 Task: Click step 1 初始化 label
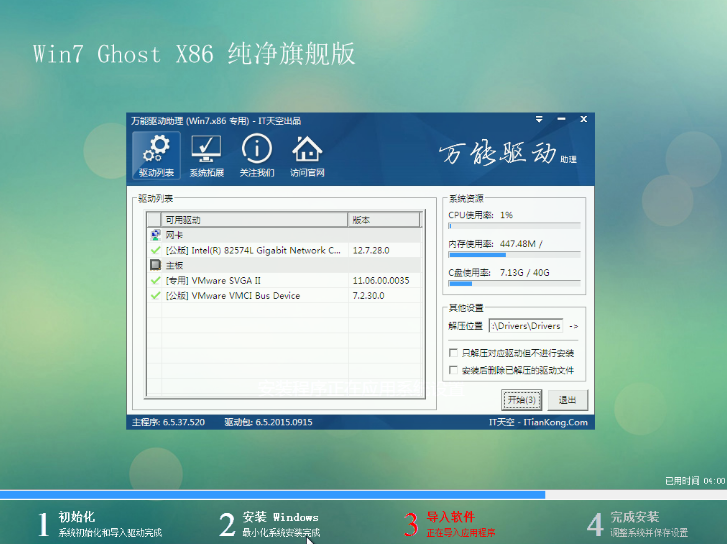[x=77, y=517]
